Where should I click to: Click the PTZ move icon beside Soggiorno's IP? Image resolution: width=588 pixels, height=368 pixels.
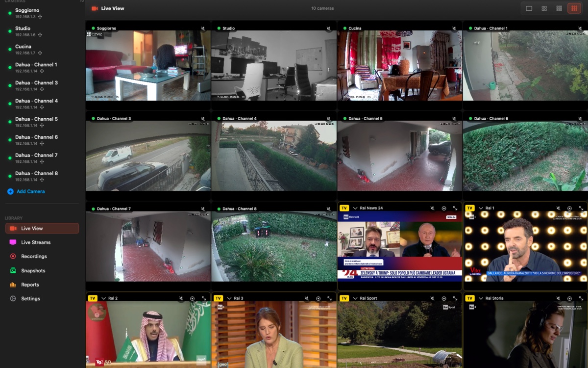point(40,17)
